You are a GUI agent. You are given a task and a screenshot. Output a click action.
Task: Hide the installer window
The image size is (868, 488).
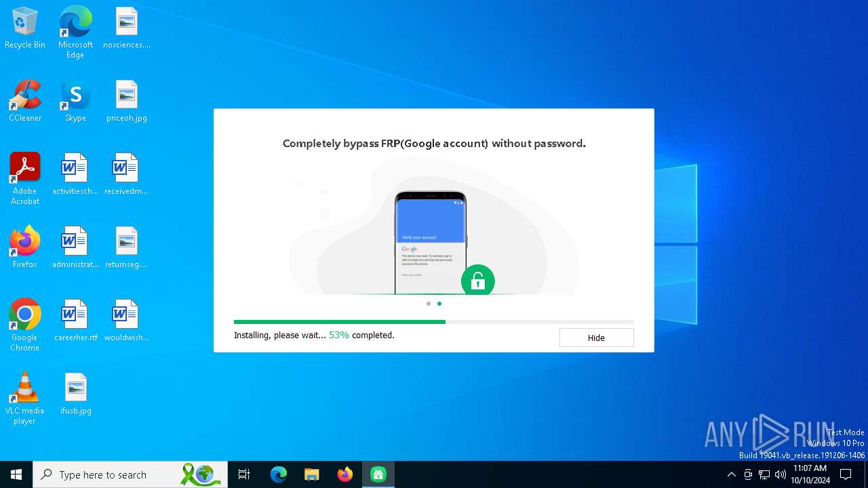coord(596,338)
